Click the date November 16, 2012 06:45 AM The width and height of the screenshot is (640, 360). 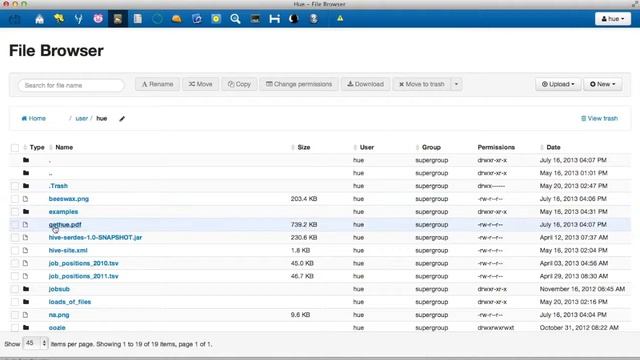[582, 289]
